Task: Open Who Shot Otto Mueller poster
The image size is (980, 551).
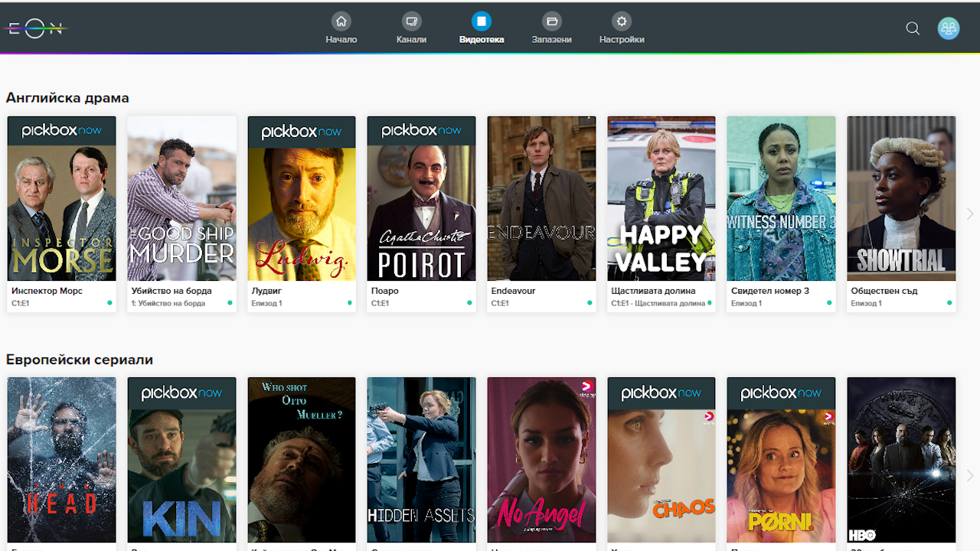Action: [302, 460]
